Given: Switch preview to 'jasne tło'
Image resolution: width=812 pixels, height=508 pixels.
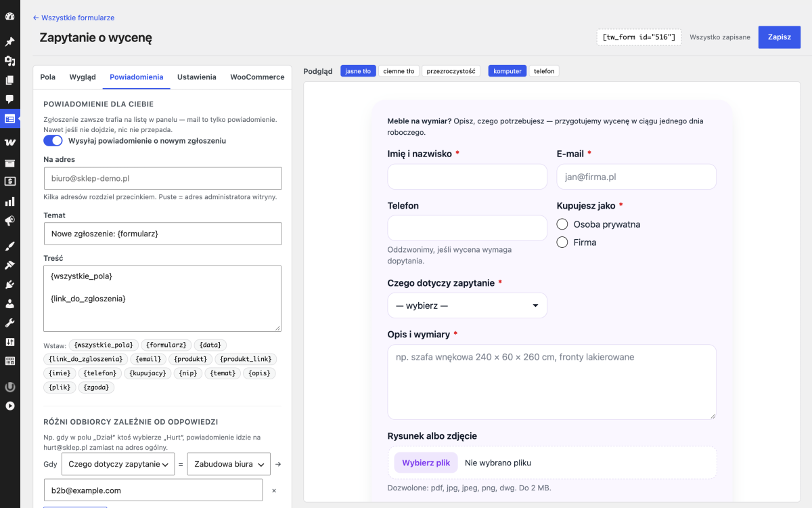Looking at the screenshot, I should 358,71.
